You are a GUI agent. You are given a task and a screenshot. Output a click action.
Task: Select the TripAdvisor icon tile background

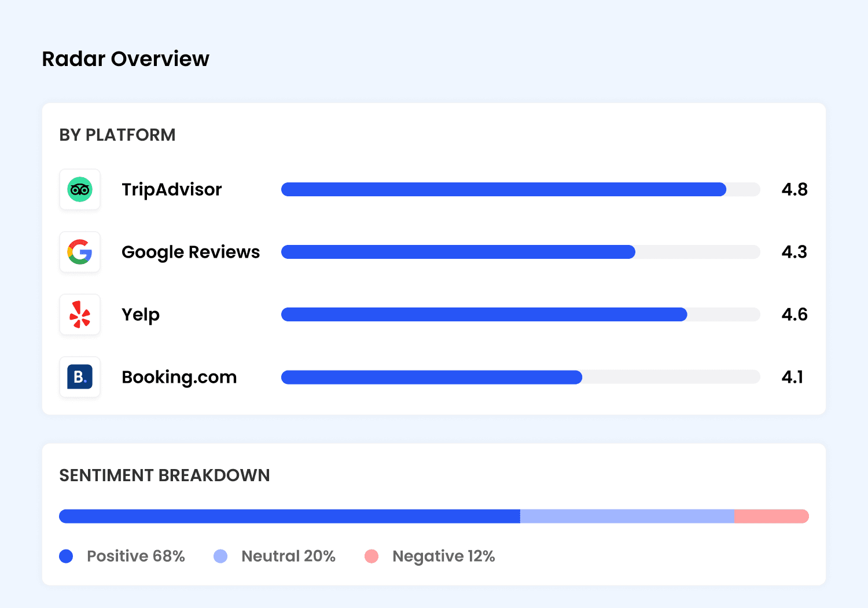point(80,189)
